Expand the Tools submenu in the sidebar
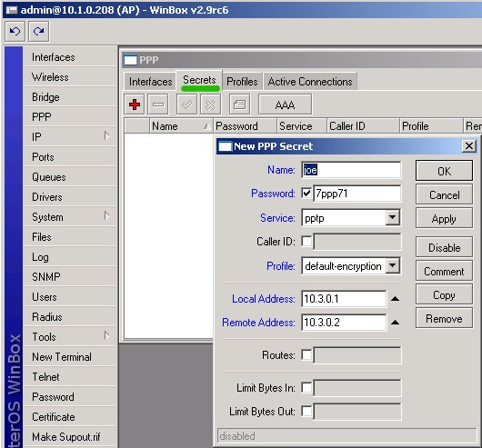 [106, 335]
